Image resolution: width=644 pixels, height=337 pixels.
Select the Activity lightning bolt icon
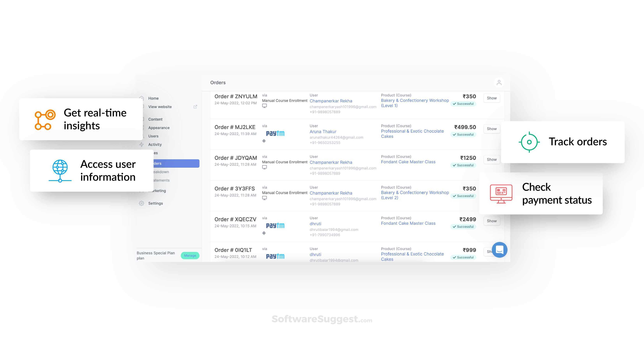141,144
